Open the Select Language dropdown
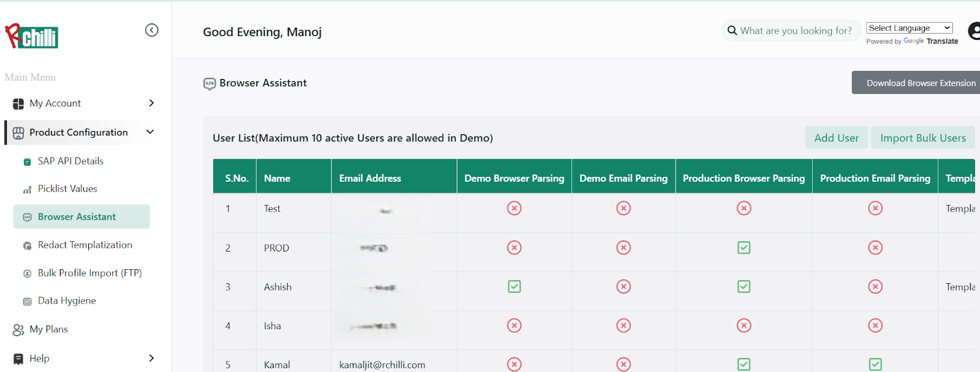 coord(909,28)
